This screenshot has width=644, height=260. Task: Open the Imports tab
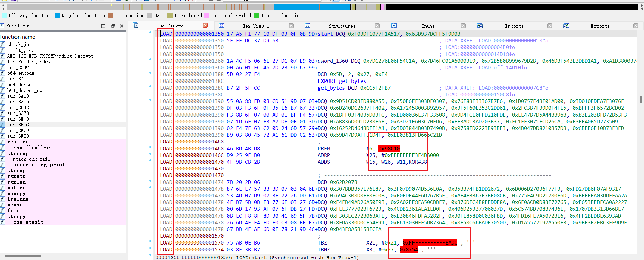tap(514, 26)
